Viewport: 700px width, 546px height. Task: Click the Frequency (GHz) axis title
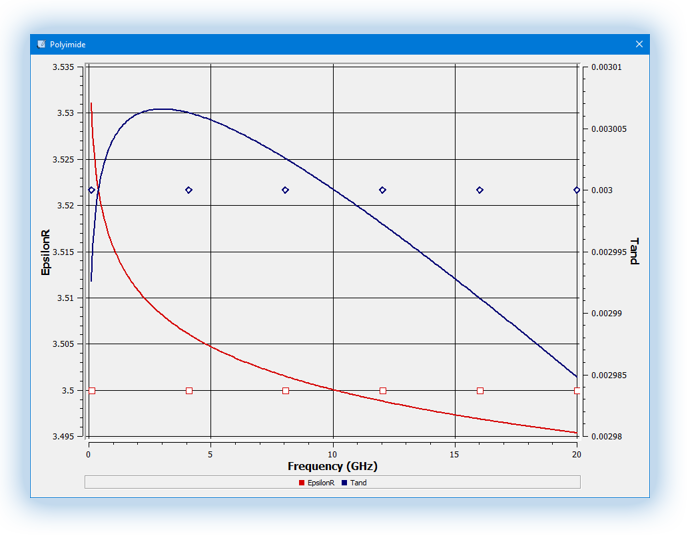[332, 466]
